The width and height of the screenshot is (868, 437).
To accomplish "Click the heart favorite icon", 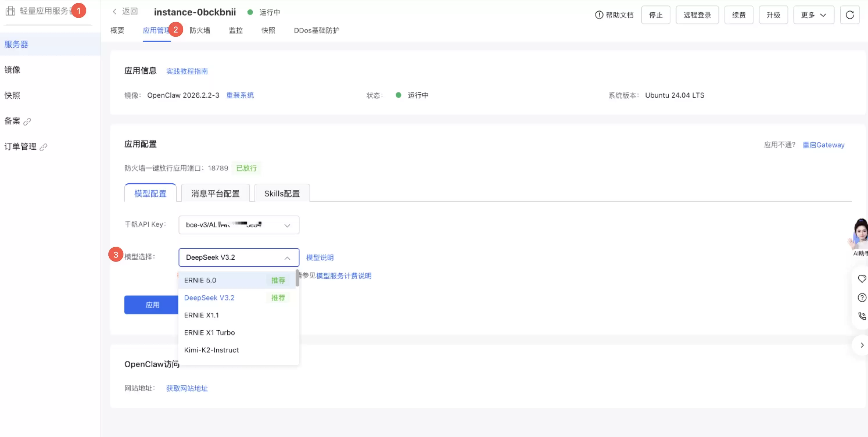I will pyautogui.click(x=862, y=279).
